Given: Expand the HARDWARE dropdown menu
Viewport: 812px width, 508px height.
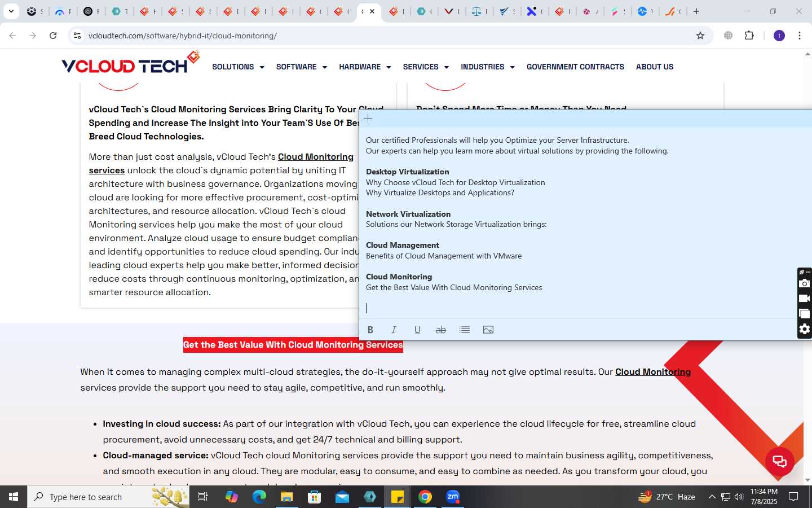Looking at the screenshot, I should (365, 67).
